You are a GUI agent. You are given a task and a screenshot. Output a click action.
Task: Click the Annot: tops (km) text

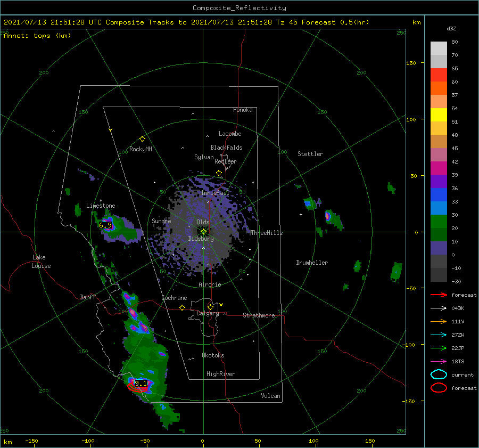coord(37,36)
